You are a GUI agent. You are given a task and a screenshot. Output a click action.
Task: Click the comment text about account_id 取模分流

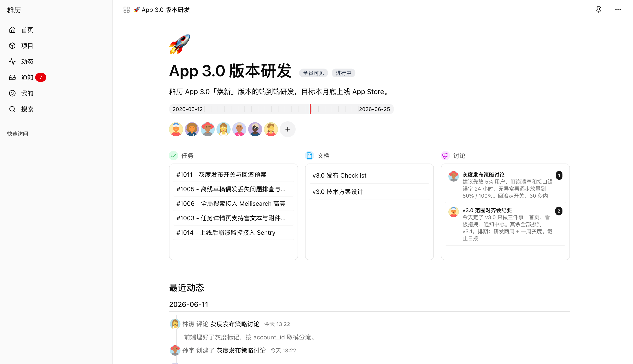[x=250, y=337]
